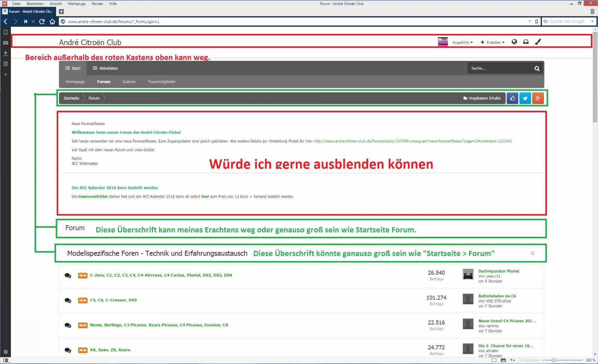The image size is (598, 364).
Task: Focus the Suchen mit Google field
Action: pyautogui.click(x=568, y=22)
